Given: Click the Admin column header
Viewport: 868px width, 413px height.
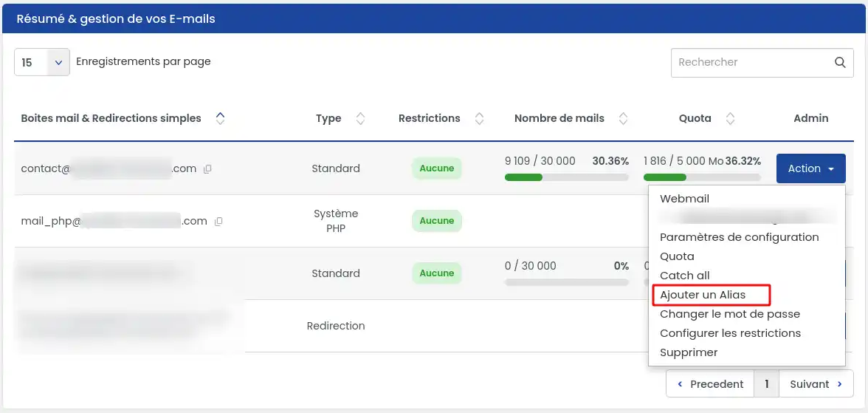Looking at the screenshot, I should (x=811, y=118).
